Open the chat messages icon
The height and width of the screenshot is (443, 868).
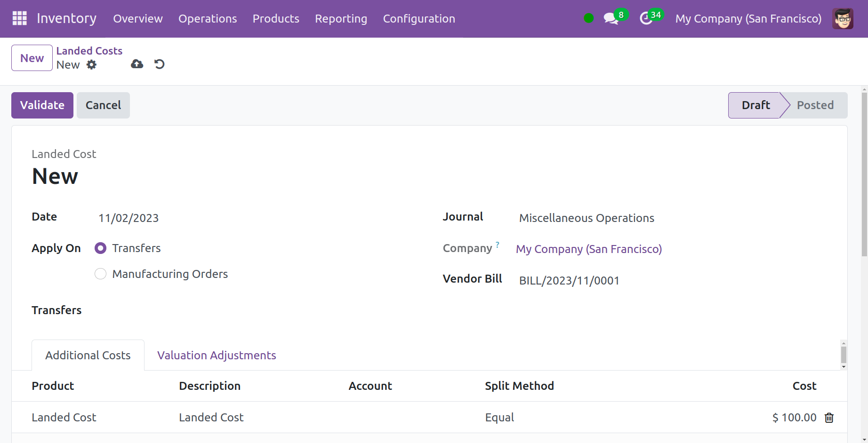[611, 19]
